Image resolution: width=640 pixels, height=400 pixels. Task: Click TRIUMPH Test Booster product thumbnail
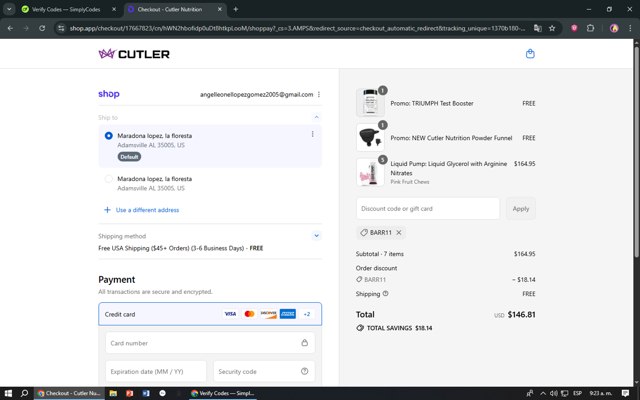(370, 103)
